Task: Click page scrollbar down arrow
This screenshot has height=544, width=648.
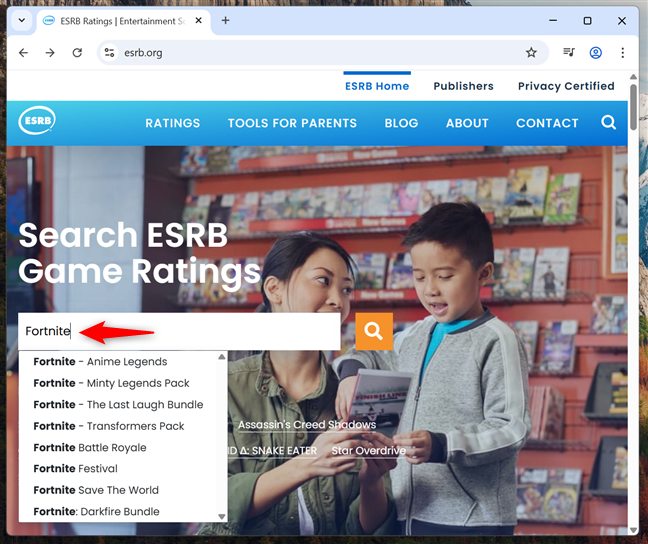Action: click(x=633, y=530)
